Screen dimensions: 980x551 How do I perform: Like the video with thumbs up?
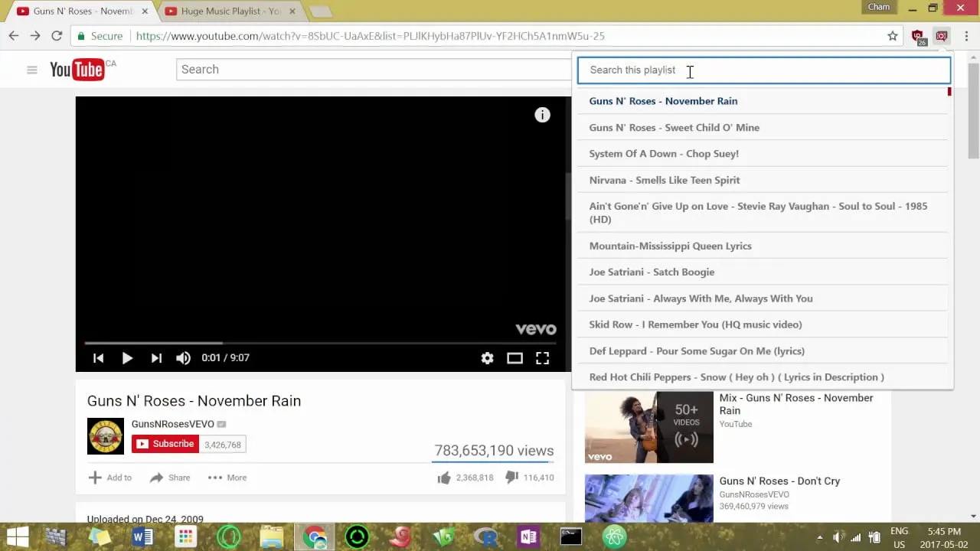(x=444, y=478)
